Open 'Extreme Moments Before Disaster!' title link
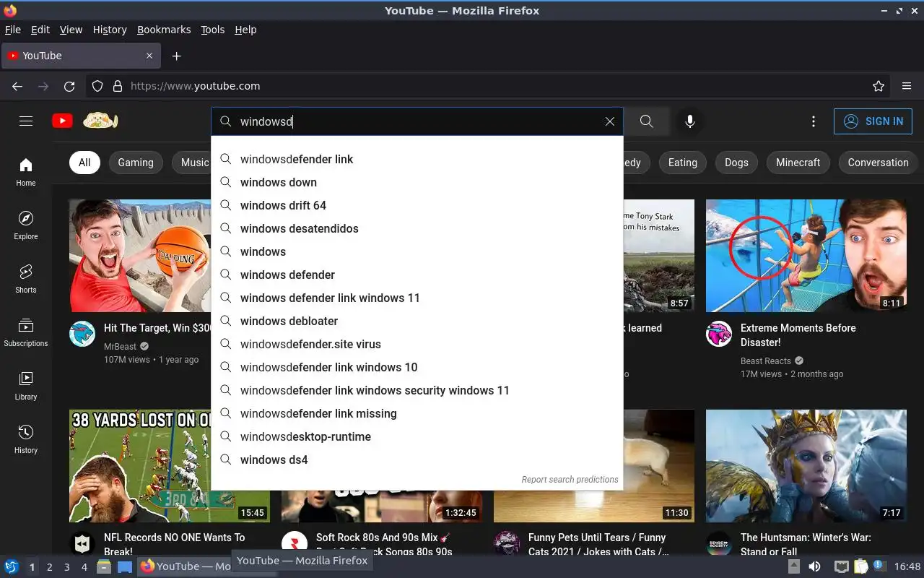The image size is (924, 578). coord(798,335)
